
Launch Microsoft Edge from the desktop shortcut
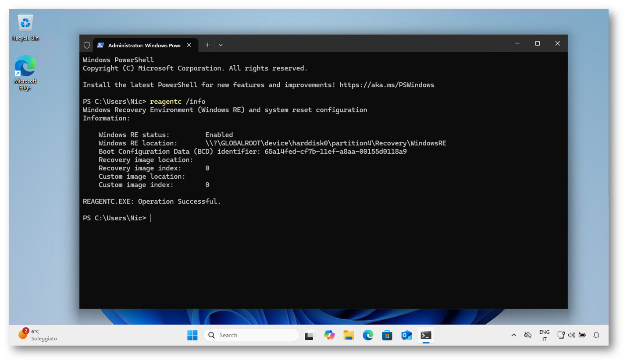click(25, 73)
